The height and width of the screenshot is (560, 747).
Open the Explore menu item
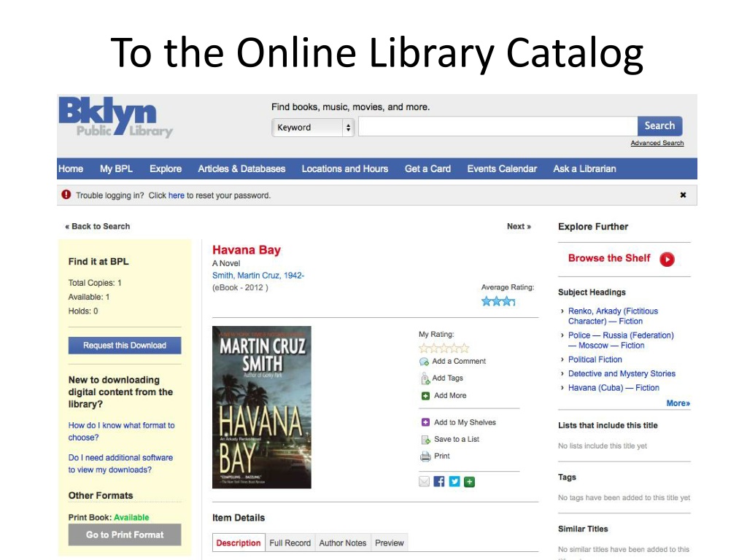tap(166, 168)
